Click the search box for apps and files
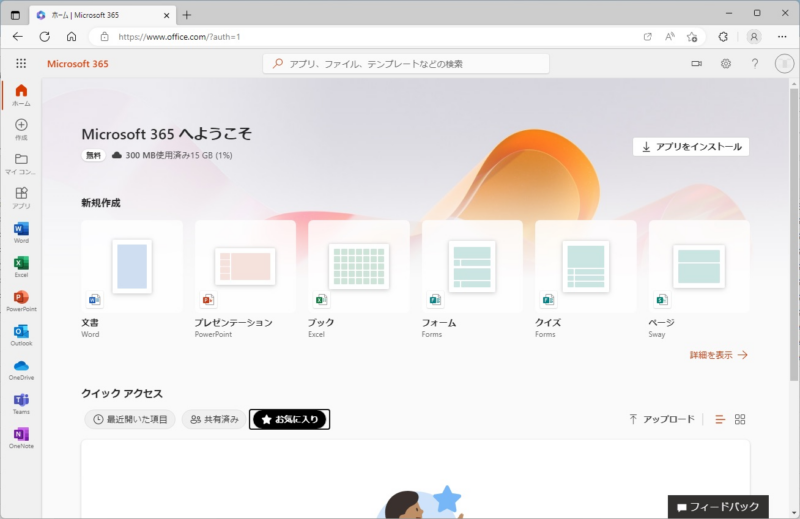Image resolution: width=800 pixels, height=519 pixels. pyautogui.click(x=406, y=64)
